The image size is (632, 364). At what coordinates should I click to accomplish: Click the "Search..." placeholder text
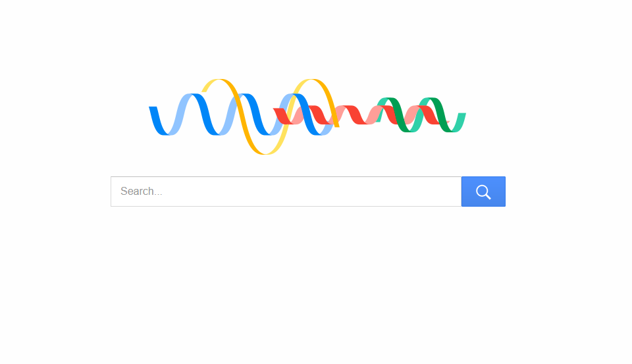(x=141, y=192)
